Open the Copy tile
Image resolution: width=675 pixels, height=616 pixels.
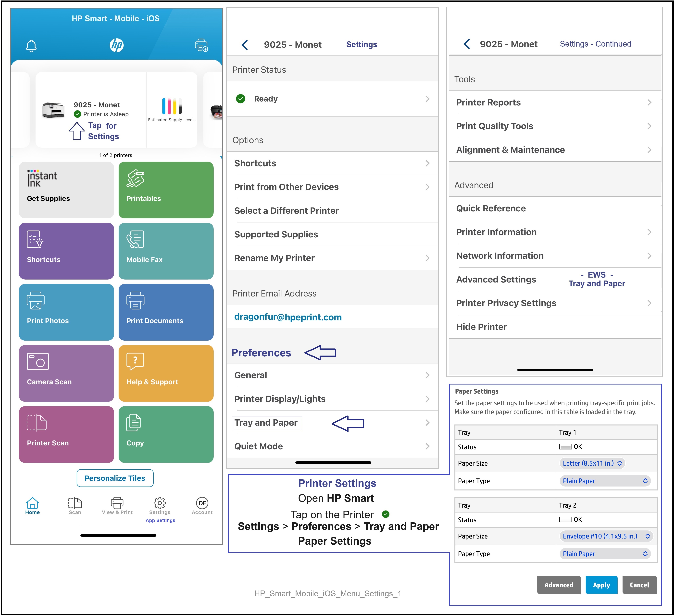166,435
